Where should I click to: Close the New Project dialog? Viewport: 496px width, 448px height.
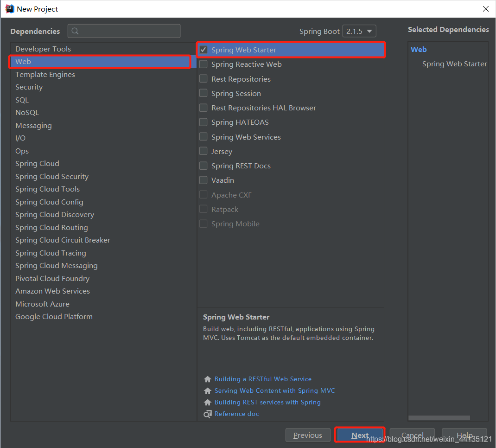[485, 9]
